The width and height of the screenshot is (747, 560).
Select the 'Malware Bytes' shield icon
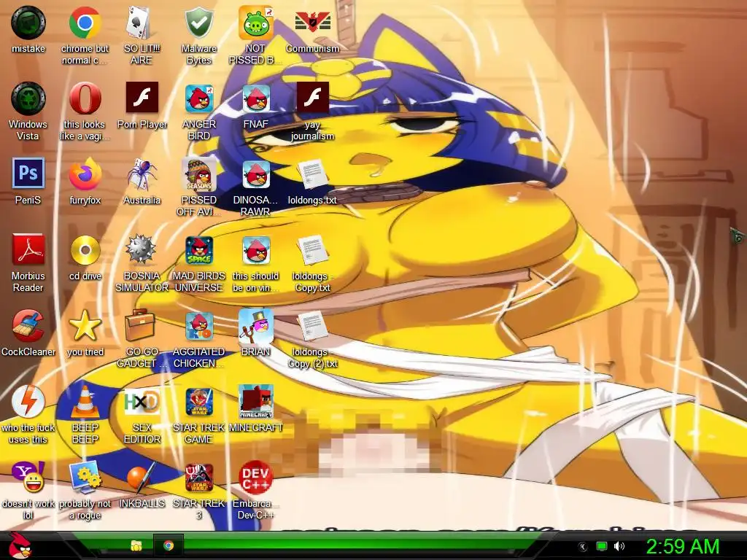click(198, 23)
